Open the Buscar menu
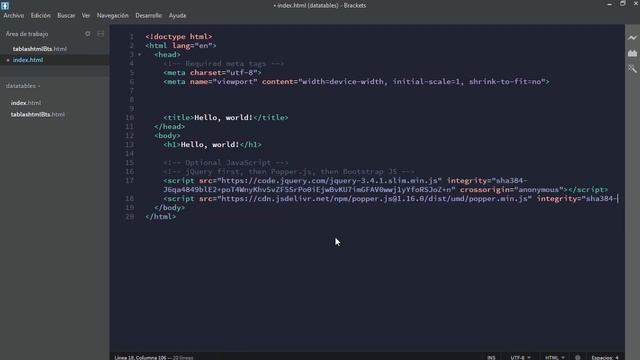 tap(66, 16)
